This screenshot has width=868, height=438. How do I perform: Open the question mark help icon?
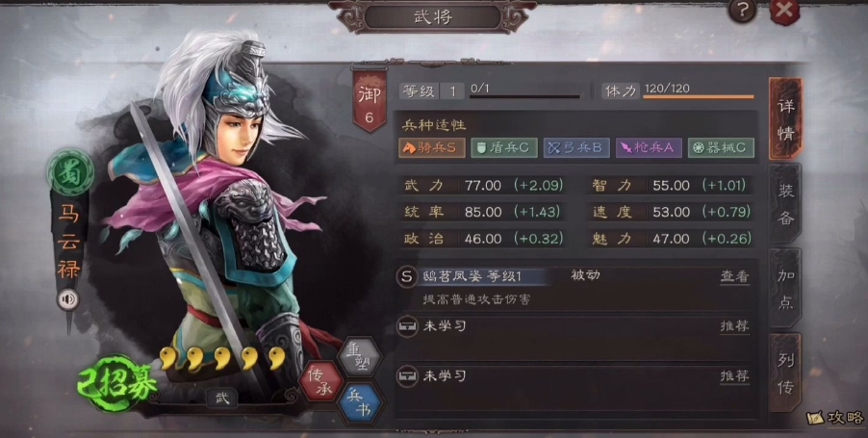coord(742,12)
